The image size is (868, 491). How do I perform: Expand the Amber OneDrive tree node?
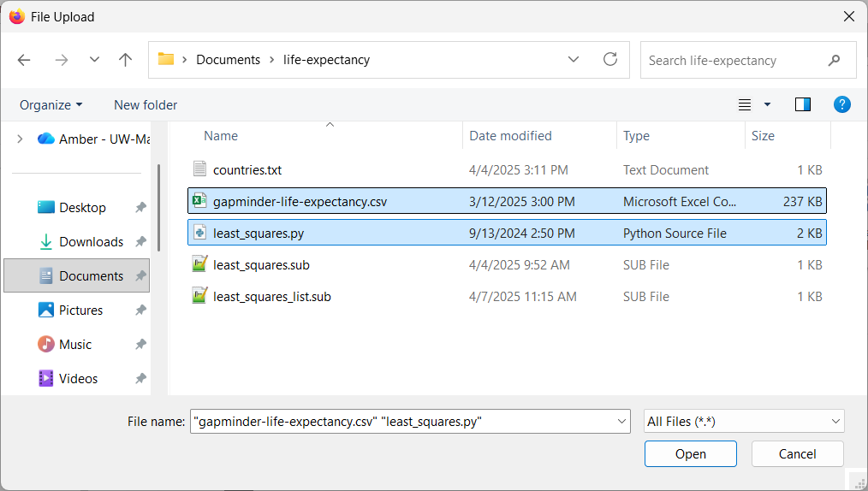point(20,139)
